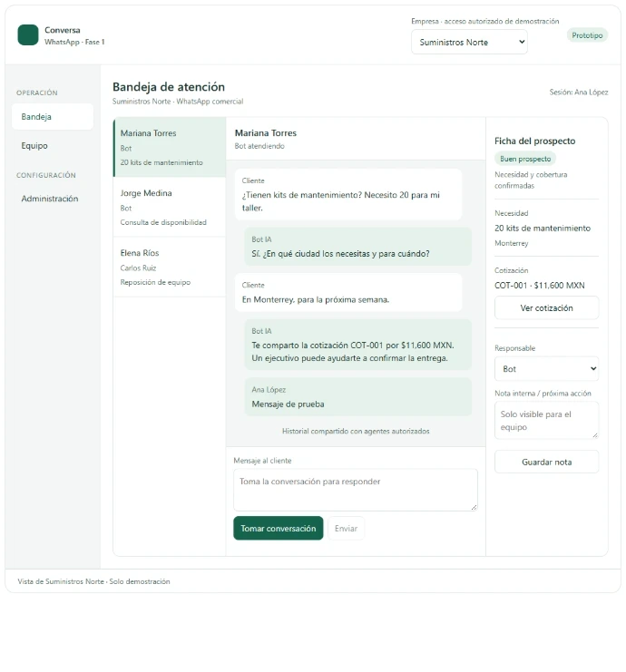Click client message 'En Monterrey, para la próxima semana.'

click(x=348, y=292)
